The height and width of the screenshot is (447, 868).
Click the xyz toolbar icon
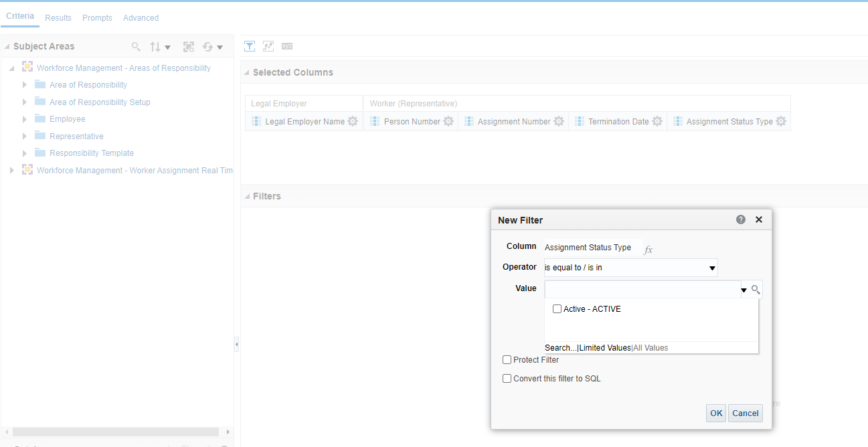coord(287,46)
